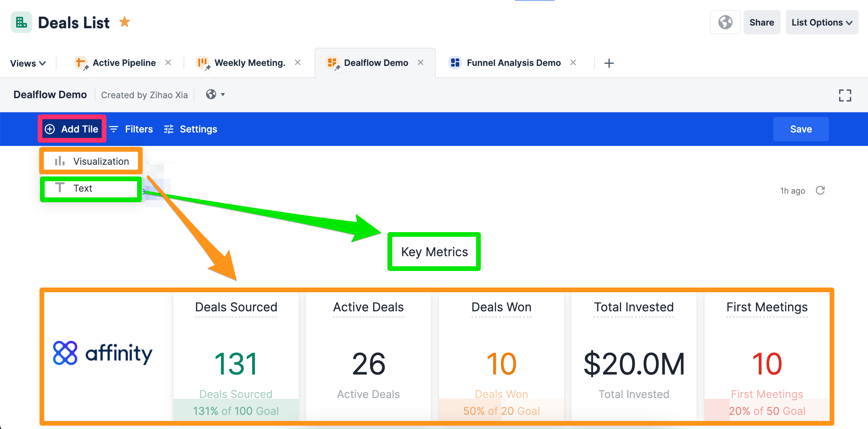This screenshot has width=868, height=429.
Task: Click the Deals List building icon
Action: coord(21,22)
